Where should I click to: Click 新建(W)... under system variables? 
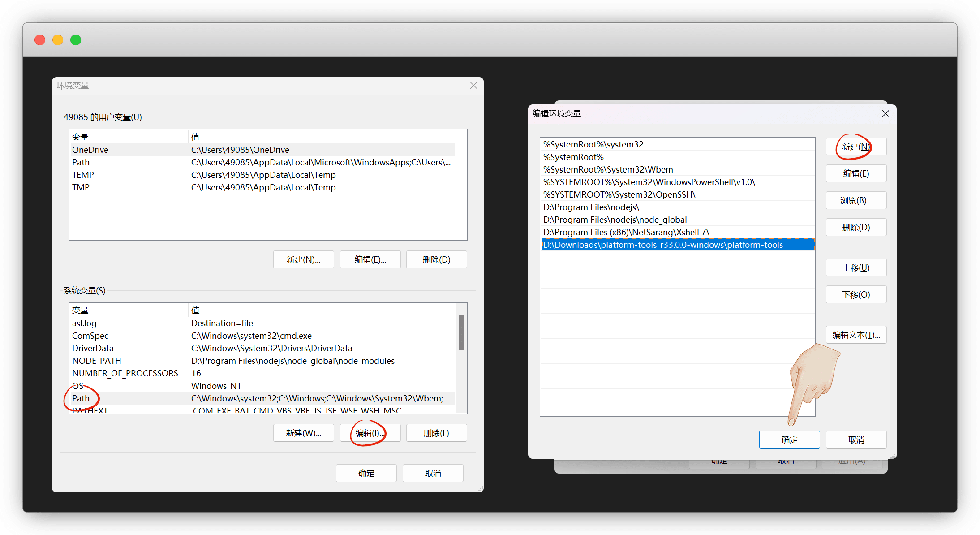(x=303, y=433)
